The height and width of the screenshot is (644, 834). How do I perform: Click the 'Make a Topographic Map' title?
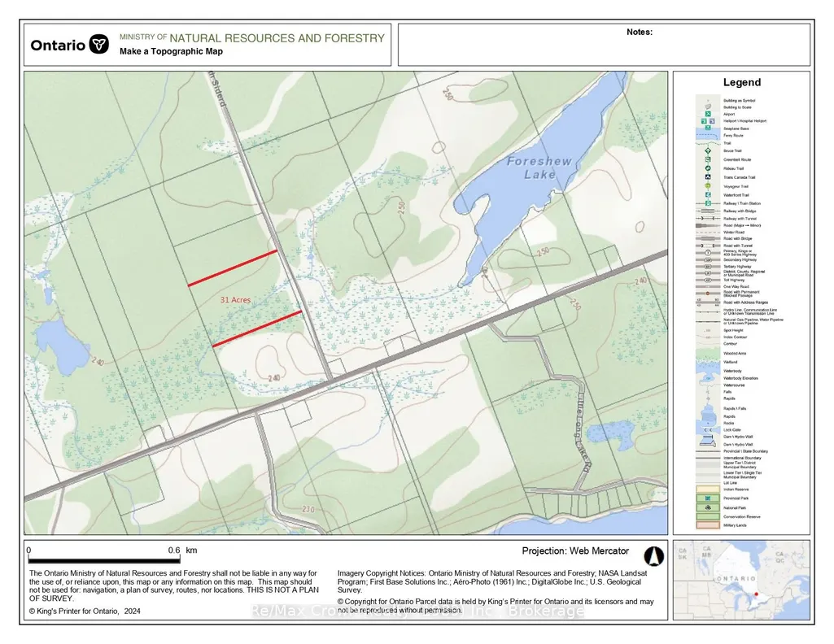click(171, 51)
